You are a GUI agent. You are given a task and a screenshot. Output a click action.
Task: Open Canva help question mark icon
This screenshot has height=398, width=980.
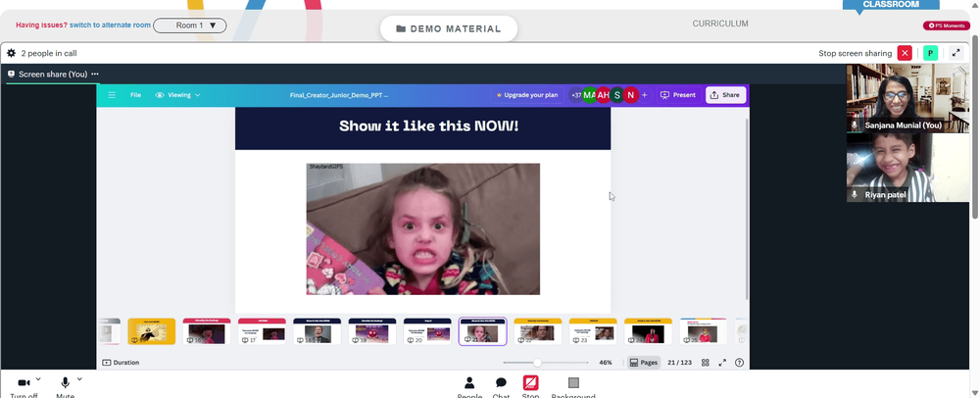[x=739, y=363]
